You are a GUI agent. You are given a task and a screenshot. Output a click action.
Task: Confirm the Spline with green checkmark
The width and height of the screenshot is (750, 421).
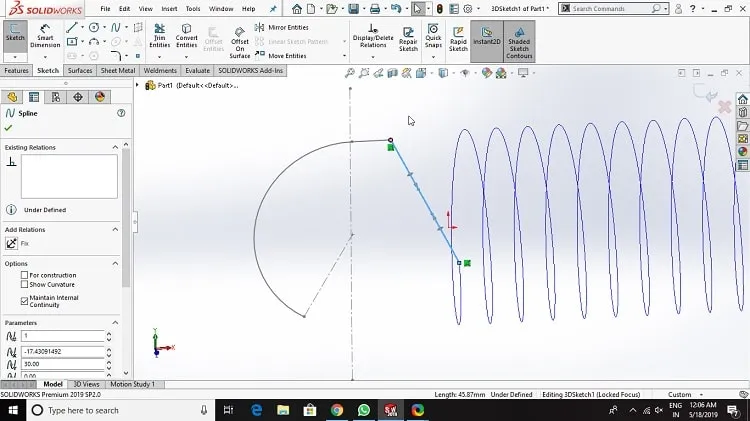coord(8,128)
